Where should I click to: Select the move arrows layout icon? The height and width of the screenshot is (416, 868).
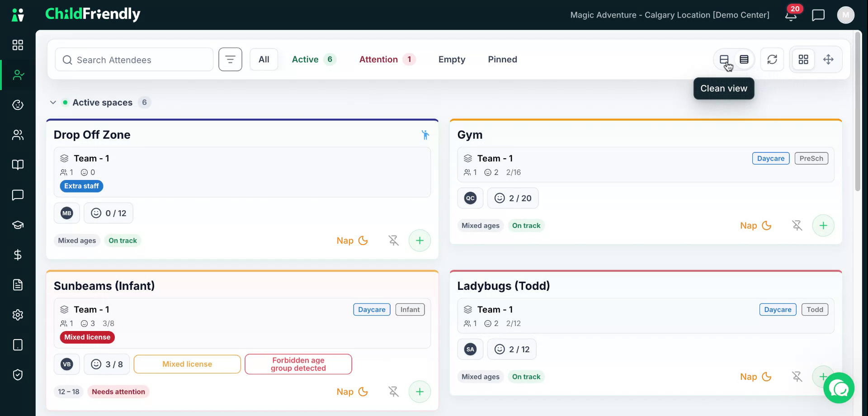[828, 59]
